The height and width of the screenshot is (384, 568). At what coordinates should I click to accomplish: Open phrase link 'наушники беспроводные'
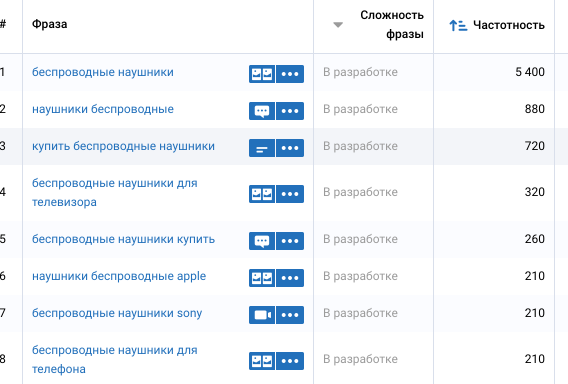103,109
